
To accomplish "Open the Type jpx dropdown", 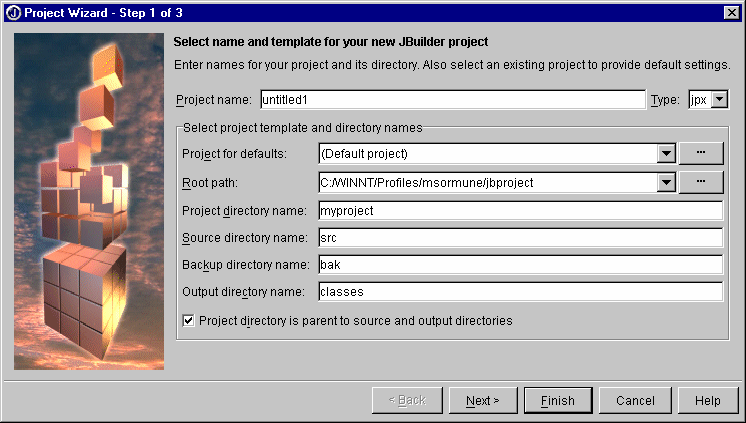I will click(x=719, y=99).
